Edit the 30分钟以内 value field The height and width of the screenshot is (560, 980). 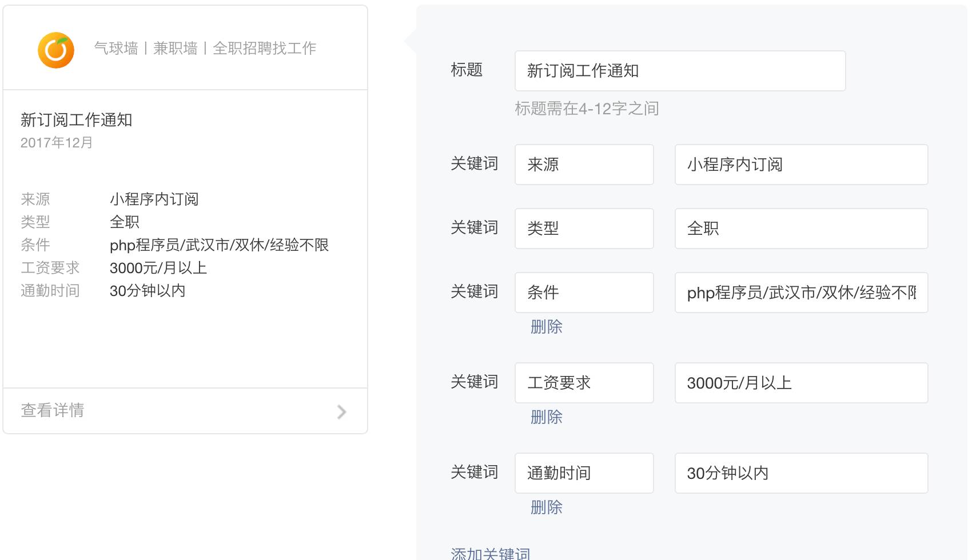click(x=800, y=473)
